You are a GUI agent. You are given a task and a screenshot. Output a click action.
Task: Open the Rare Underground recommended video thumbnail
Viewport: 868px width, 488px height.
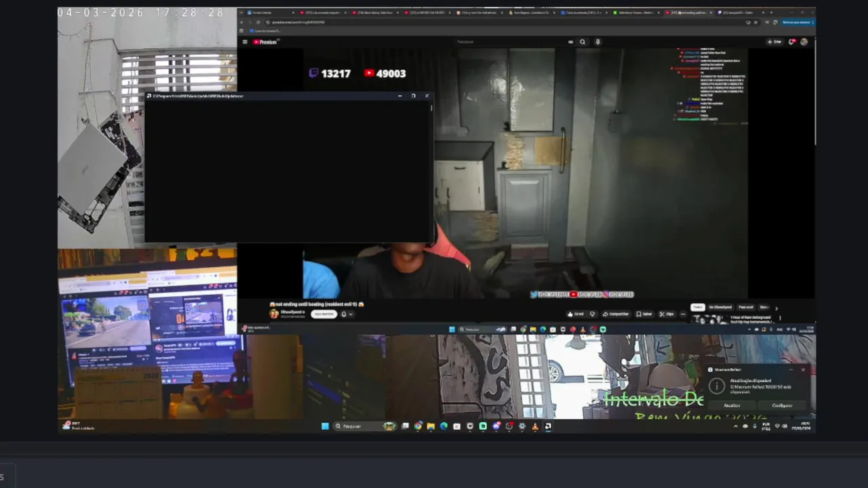pos(709,319)
